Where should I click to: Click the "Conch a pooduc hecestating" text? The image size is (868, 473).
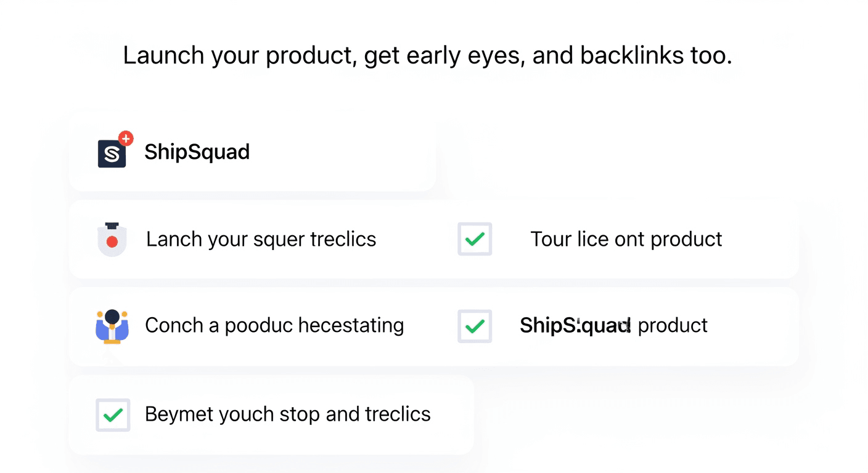coord(274,325)
